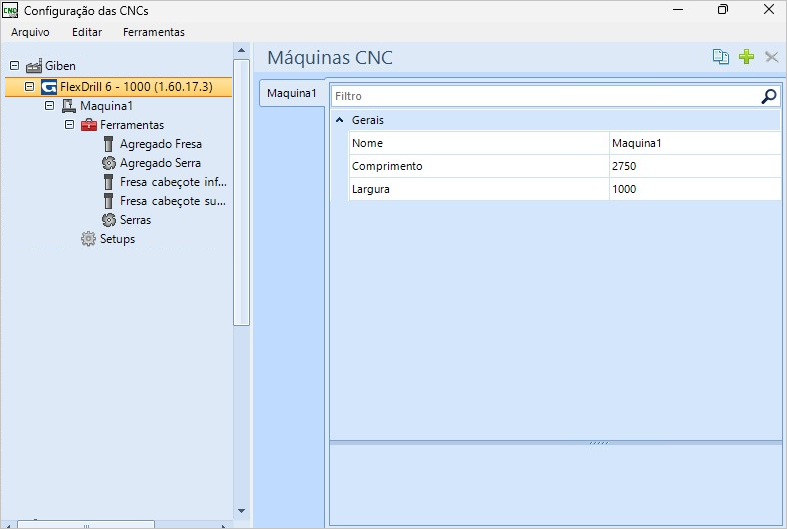Select Setups in the tree
Image resolution: width=787 pixels, height=529 pixels.
pyautogui.click(x=117, y=239)
